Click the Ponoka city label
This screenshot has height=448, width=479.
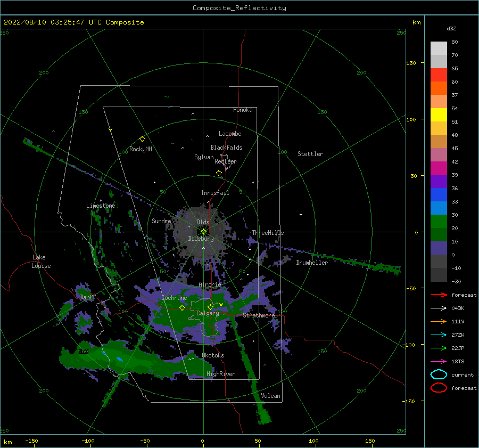click(243, 110)
